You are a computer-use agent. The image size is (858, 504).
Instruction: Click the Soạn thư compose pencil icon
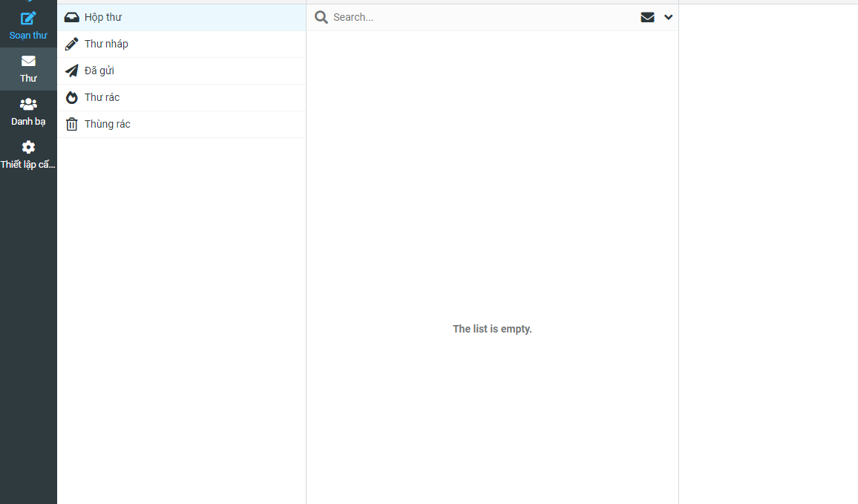[28, 19]
